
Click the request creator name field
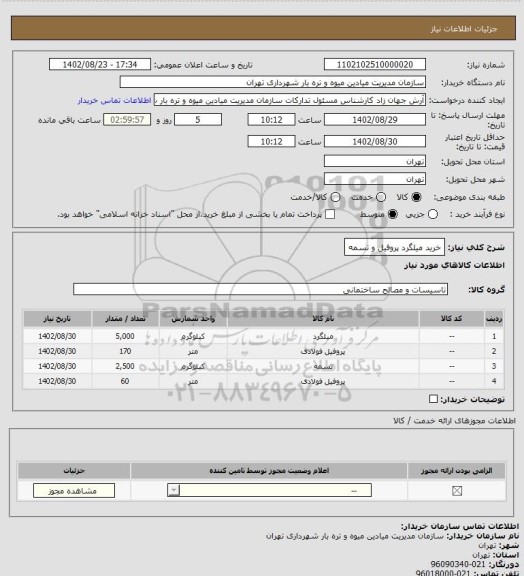click(x=290, y=100)
